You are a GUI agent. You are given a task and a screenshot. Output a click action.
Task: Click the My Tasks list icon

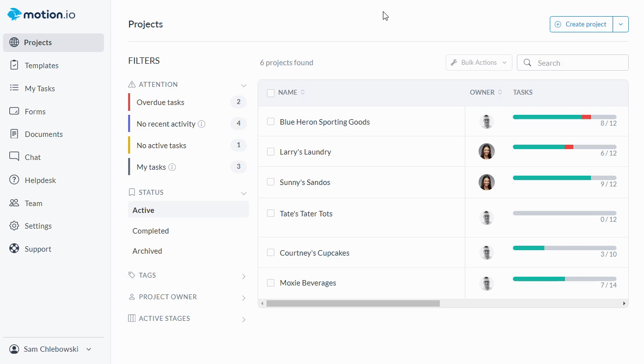click(x=14, y=88)
